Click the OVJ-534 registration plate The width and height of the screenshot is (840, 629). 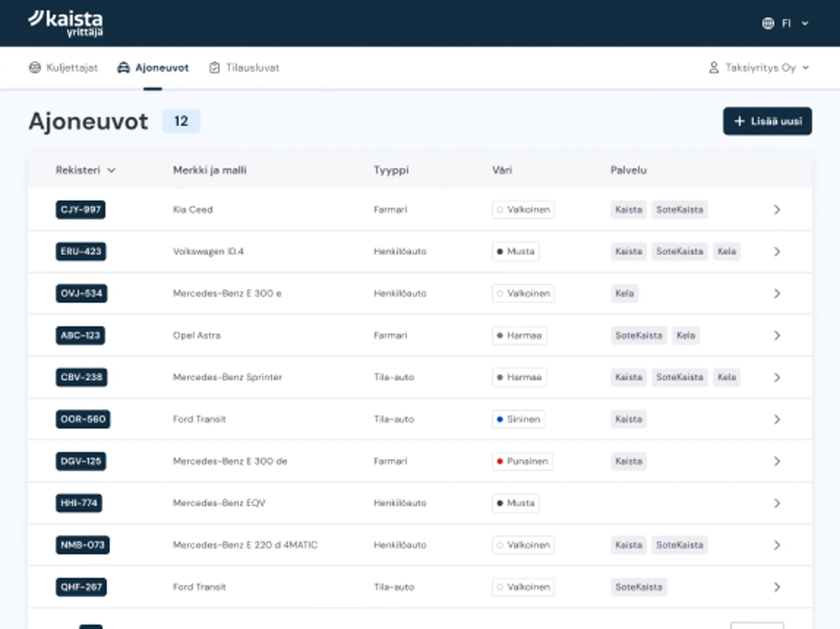pyautogui.click(x=82, y=294)
